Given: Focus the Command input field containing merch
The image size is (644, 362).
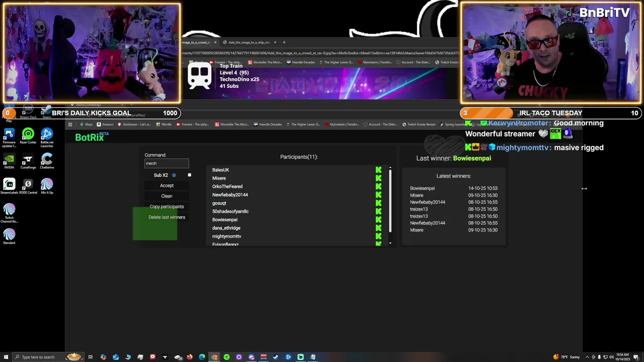Looking at the screenshot, I should pyautogui.click(x=167, y=163).
